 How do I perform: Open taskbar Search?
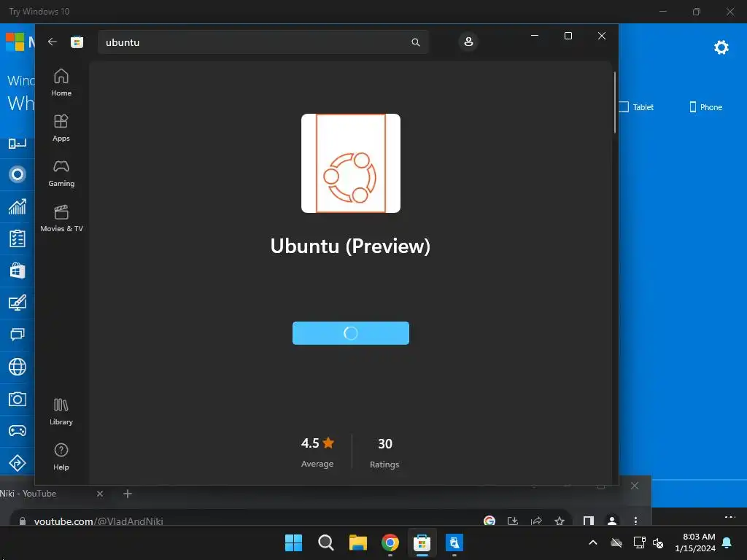[326, 542]
